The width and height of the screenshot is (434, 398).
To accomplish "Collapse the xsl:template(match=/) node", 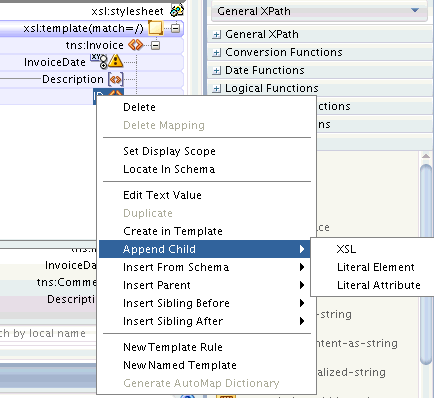I will pos(175,28).
